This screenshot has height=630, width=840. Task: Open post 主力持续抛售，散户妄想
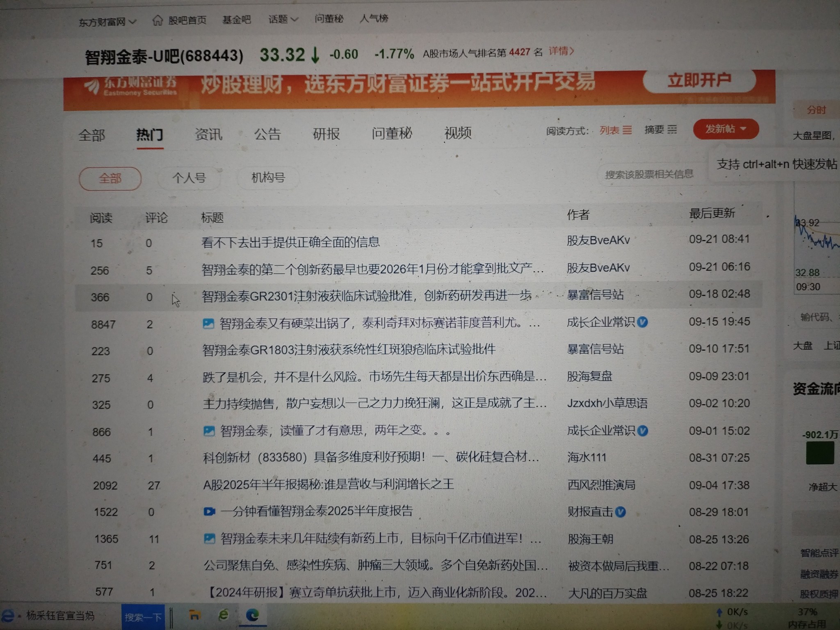coord(375,403)
